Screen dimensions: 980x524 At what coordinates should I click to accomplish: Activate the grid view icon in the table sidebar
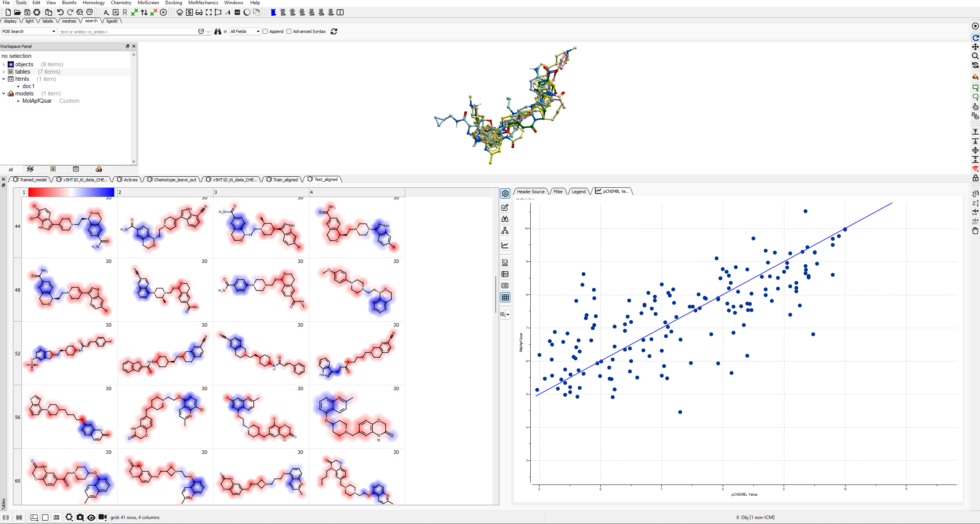tap(505, 297)
